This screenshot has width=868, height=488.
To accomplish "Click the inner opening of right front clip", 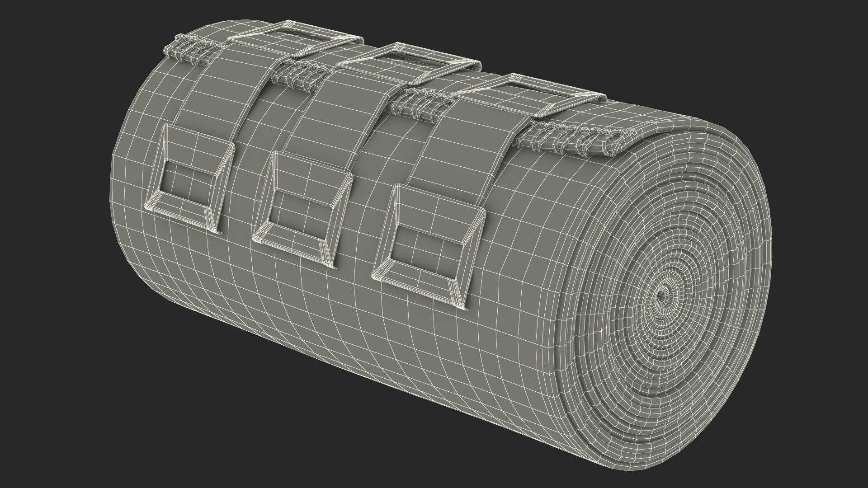I will coord(427,253).
